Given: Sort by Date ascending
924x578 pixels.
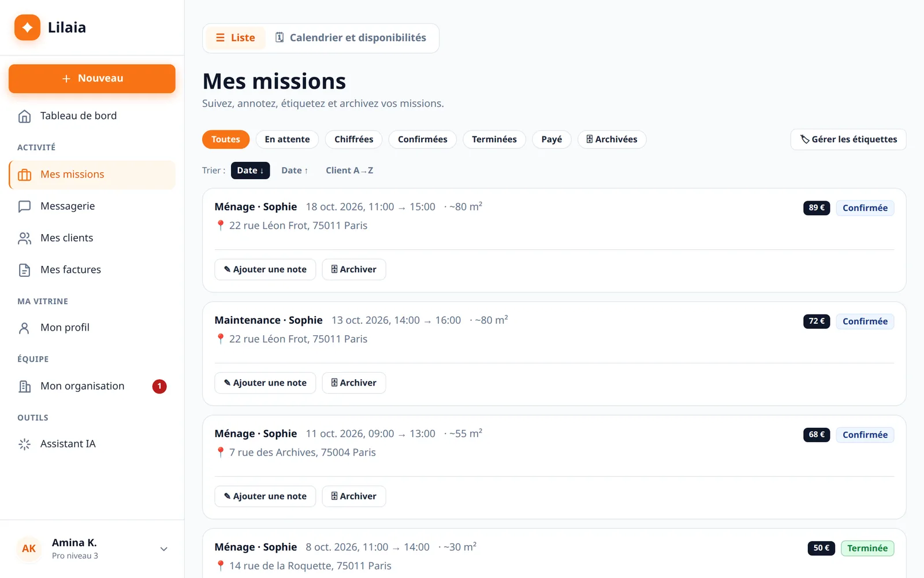Looking at the screenshot, I should click(295, 171).
